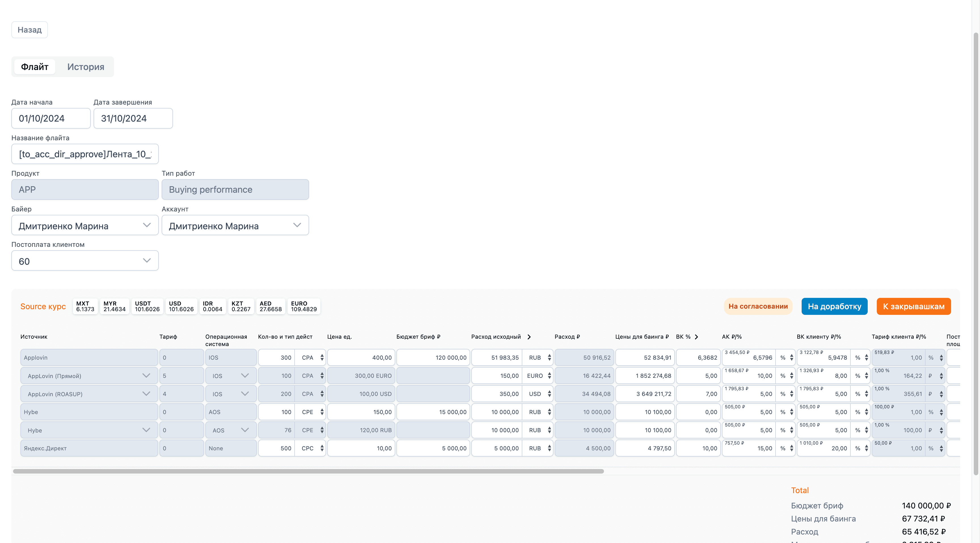Open the IOS dropdown in AppLovin (ROASUP) row
The width and height of the screenshot is (980, 543).
click(x=231, y=394)
